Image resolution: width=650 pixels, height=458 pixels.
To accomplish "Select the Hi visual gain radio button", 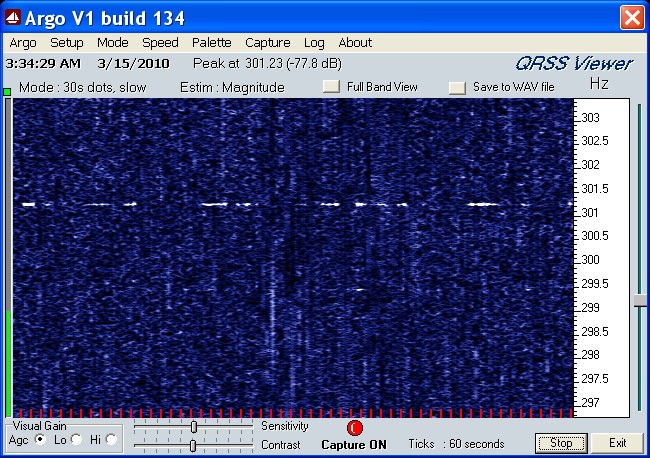I will (111, 439).
